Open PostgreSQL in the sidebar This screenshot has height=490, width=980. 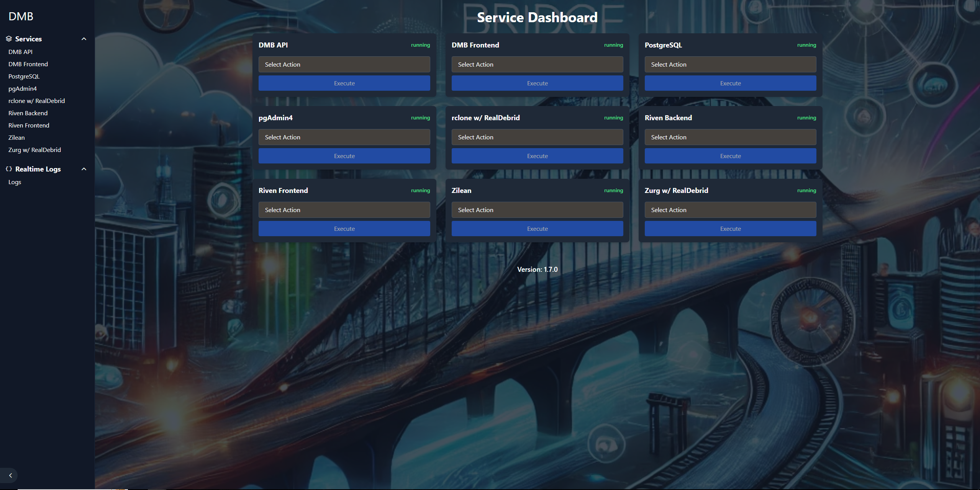click(x=24, y=76)
